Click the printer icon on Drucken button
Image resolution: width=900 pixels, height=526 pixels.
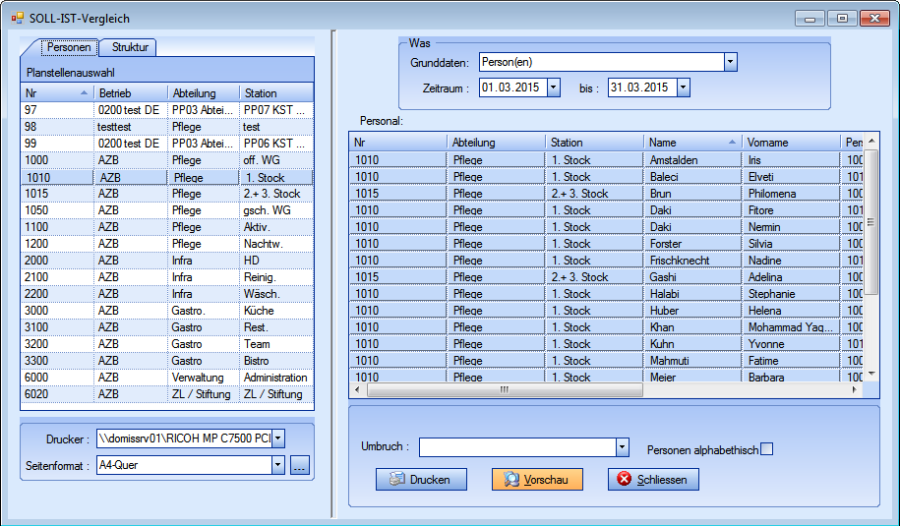click(396, 480)
